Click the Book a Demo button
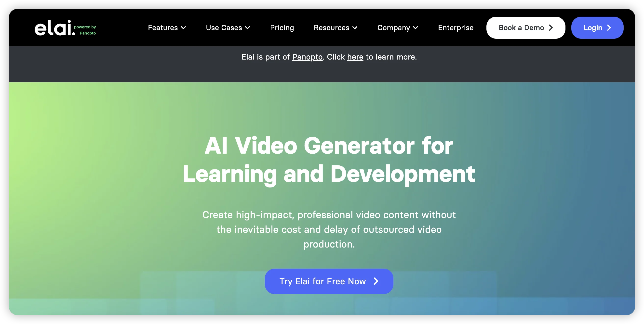Screen dimensions: 644x324 point(525,28)
